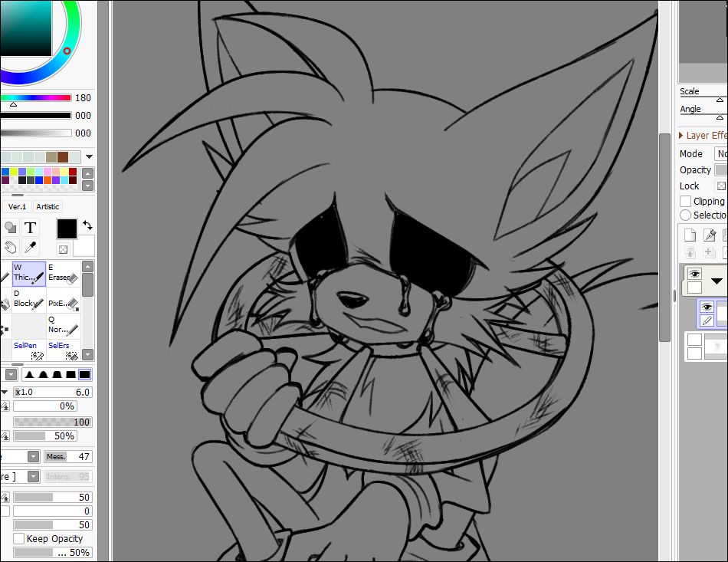Choose the fourth square brush edge shape
Image resolution: width=728 pixels, height=562 pixels.
(x=71, y=374)
